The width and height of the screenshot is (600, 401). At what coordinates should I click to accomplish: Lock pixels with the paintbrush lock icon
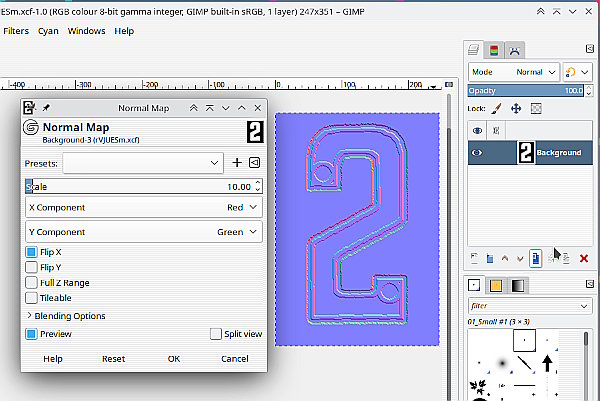[x=498, y=108]
